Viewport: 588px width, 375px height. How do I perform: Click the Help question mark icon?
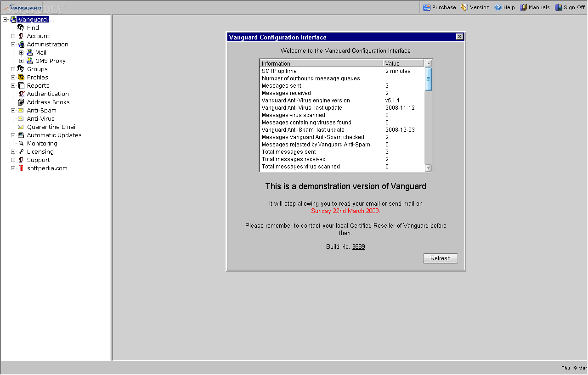tap(498, 7)
